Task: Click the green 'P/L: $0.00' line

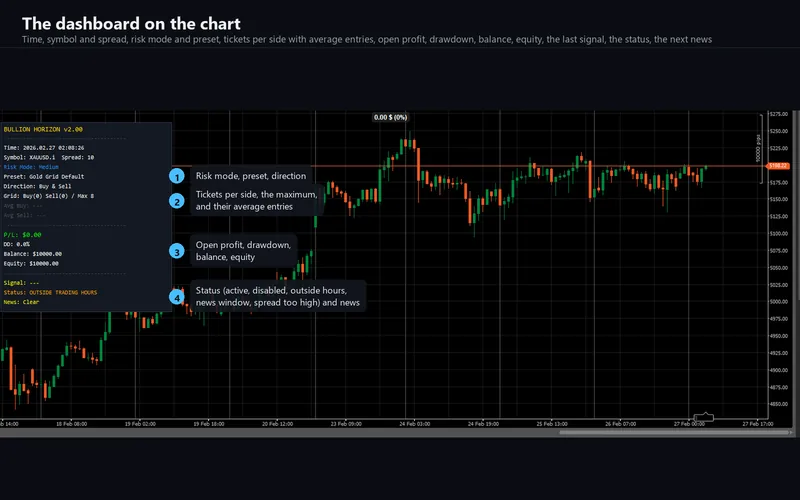Action: 22,235
